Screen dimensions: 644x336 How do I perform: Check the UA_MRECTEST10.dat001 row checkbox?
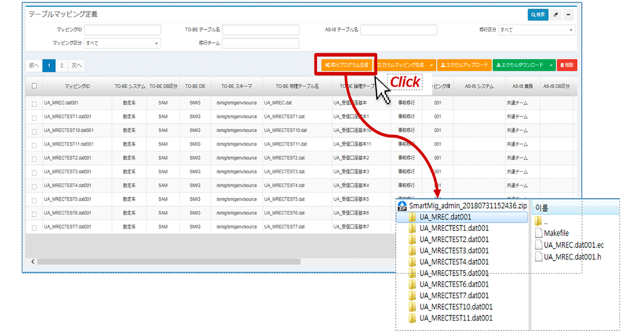pyautogui.click(x=34, y=130)
